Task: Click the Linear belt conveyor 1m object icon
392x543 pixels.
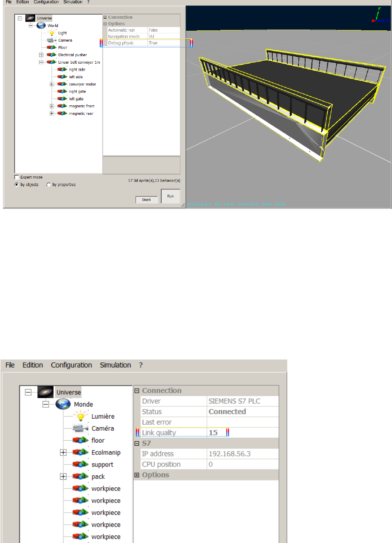Action: pos(52,62)
